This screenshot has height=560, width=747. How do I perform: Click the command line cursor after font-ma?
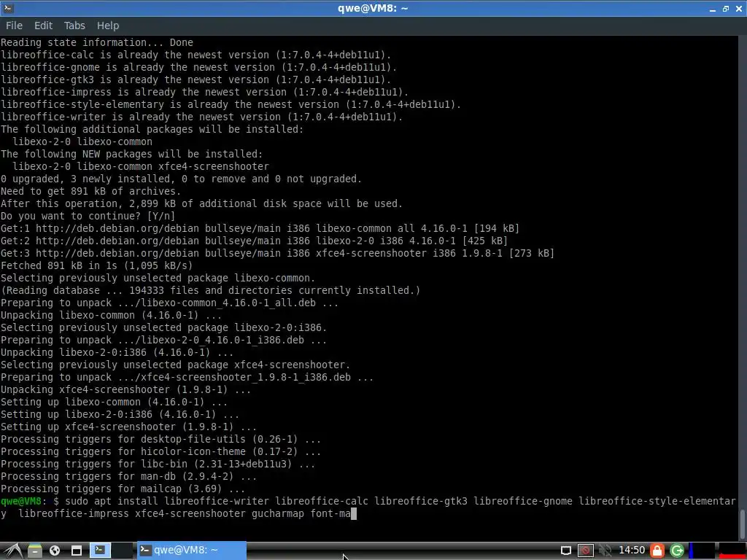[354, 514]
